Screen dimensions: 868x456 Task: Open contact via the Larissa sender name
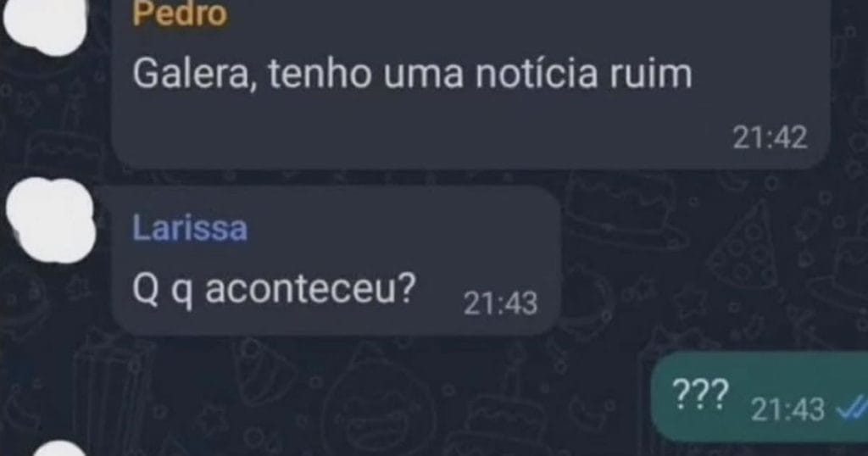pos(190,229)
